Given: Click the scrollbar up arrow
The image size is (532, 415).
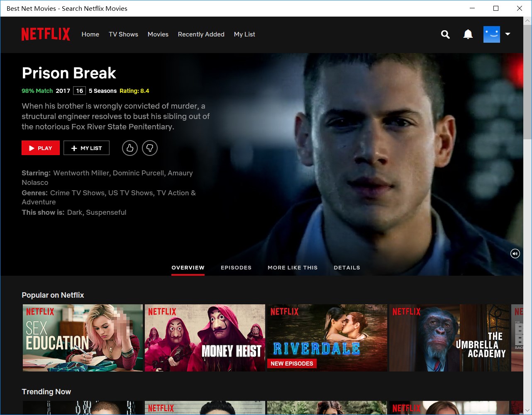Looking at the screenshot, I should click(x=527, y=20).
